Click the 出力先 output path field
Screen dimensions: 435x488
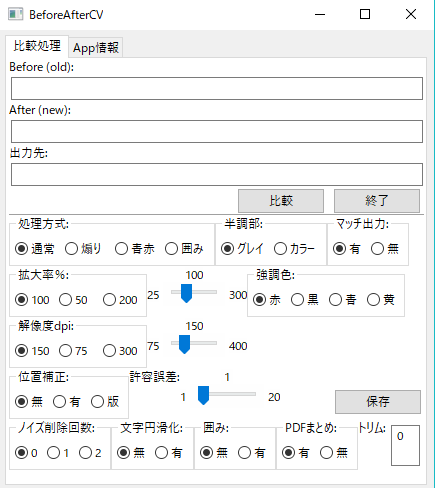pos(217,174)
